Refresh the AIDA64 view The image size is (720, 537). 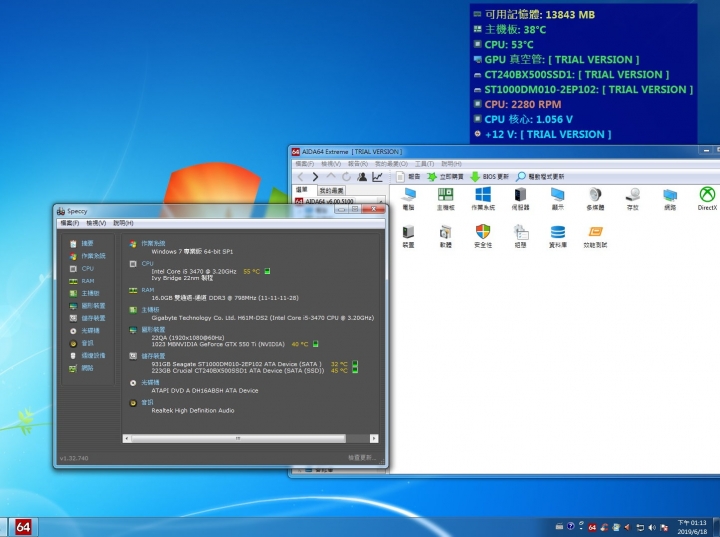346,176
